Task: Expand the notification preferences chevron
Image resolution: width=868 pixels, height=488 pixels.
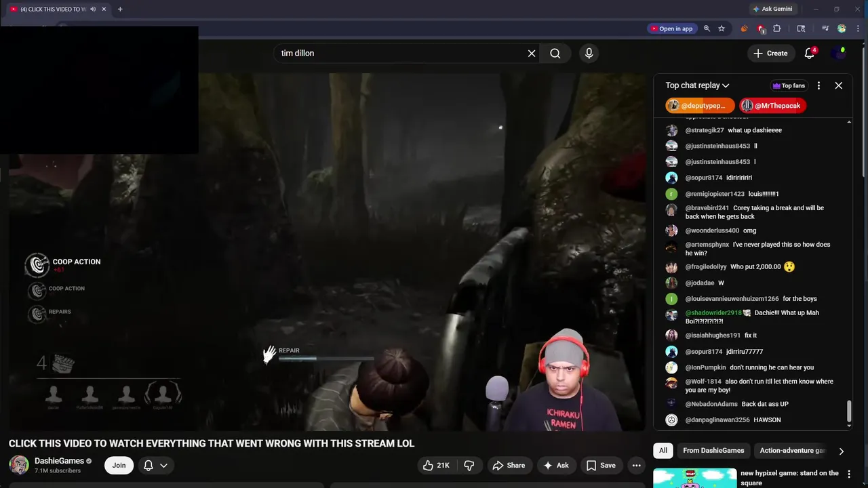Action: (163, 465)
